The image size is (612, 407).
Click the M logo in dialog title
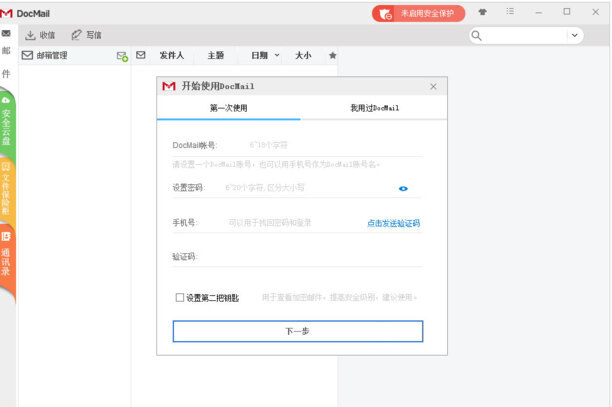tap(169, 86)
